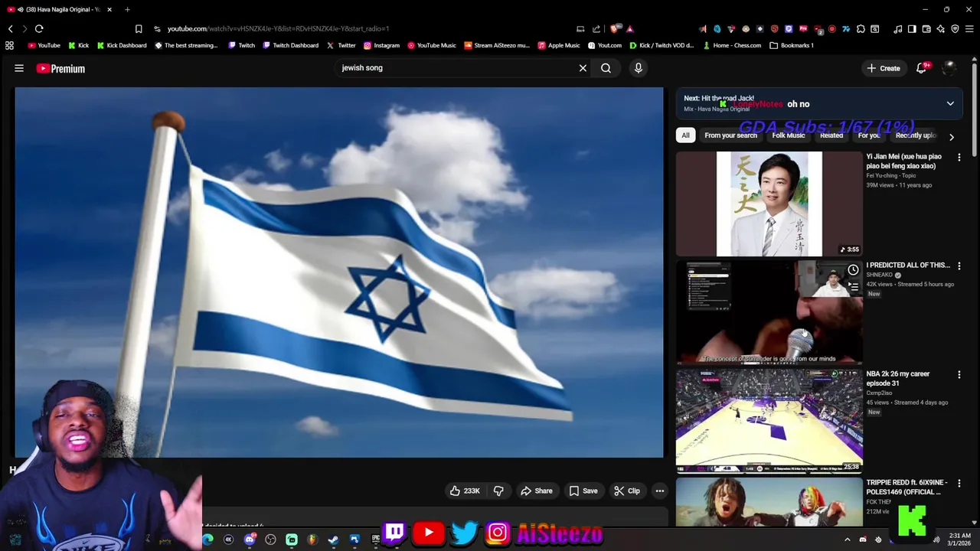Open Brave Rewards triangle icon
Image resolution: width=980 pixels, height=551 pixels.
tap(630, 29)
